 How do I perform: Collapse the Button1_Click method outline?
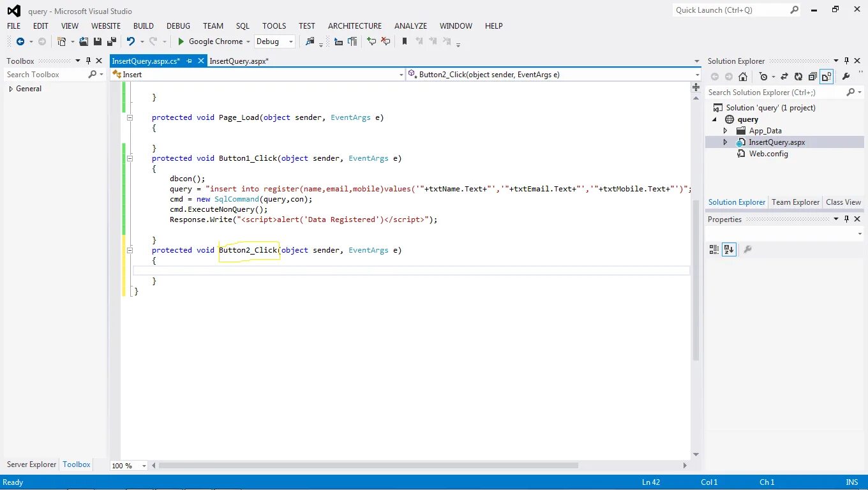[130, 158]
